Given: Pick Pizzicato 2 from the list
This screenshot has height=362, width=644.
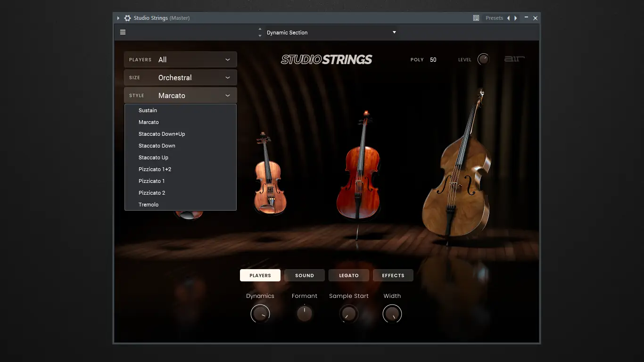Looking at the screenshot, I should pos(181,193).
